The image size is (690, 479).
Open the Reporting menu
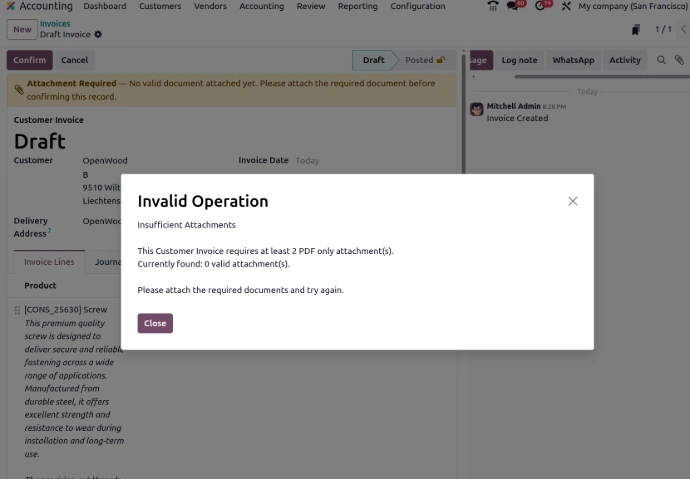point(357,6)
